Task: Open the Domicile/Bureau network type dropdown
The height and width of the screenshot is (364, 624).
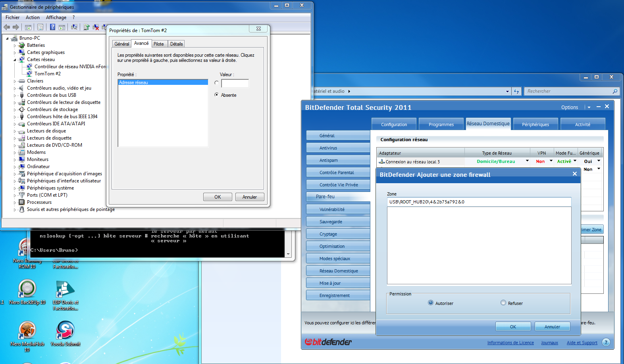Action: 527,161
